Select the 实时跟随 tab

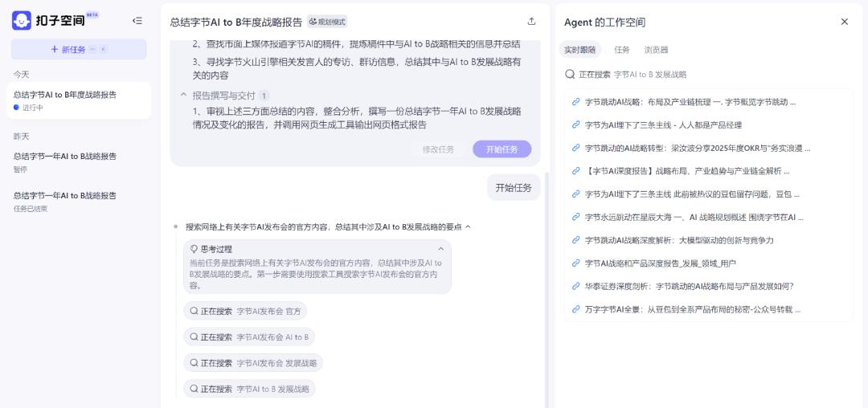click(x=580, y=50)
